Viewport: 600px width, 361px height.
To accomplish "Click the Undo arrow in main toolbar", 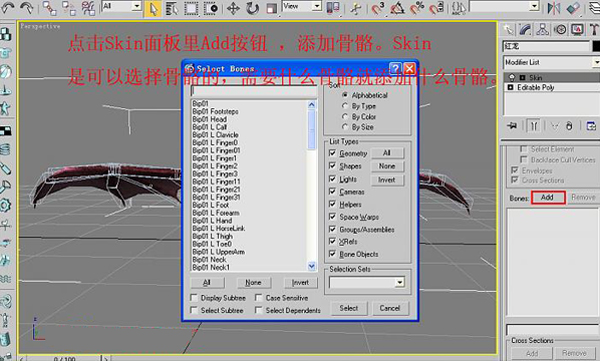I will [7, 7].
